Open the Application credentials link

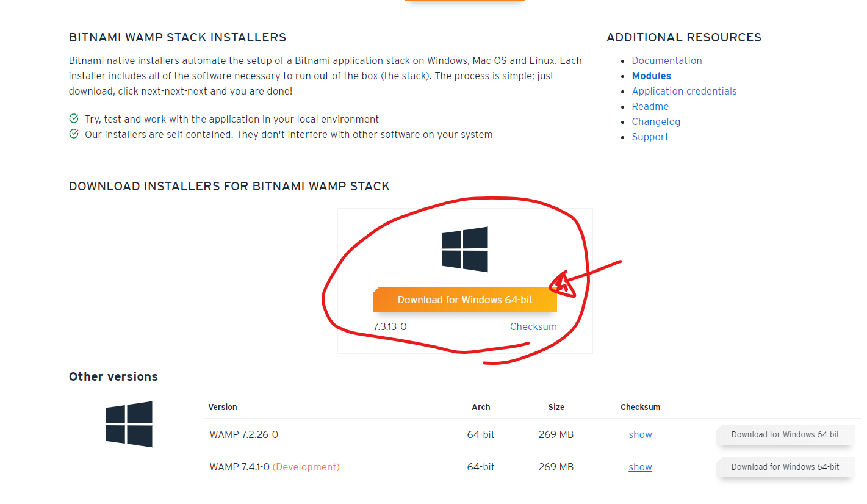685,91
